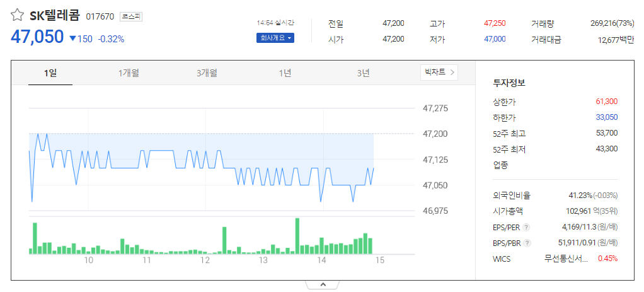
Task: Click the 52주 최고 value 53,700
Action: [607, 133]
